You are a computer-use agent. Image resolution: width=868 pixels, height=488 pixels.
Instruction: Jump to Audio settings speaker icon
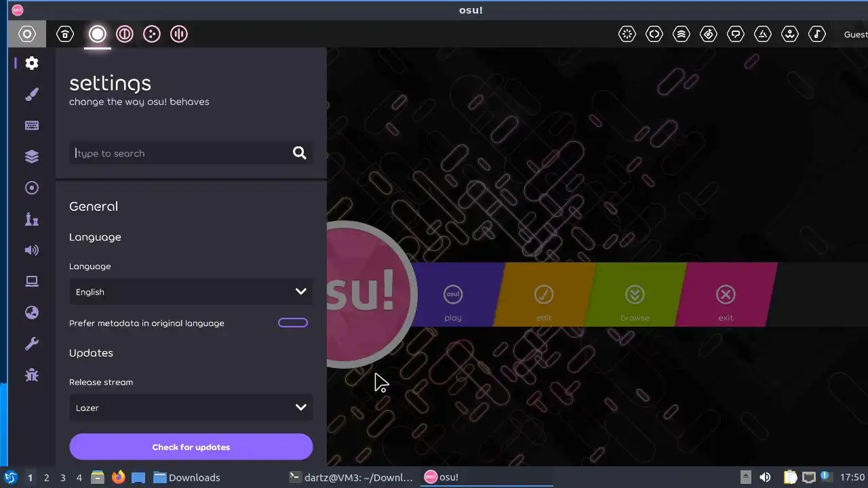pyautogui.click(x=32, y=250)
